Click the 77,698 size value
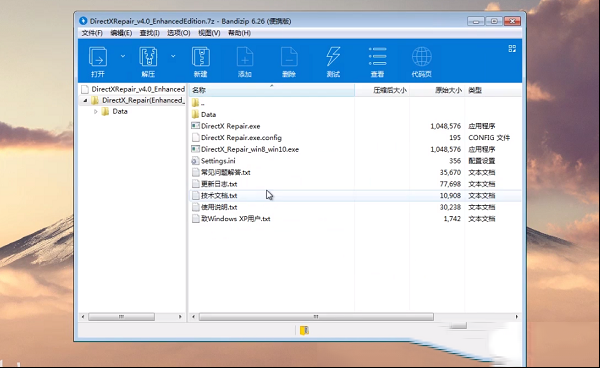The image size is (600, 368). (450, 184)
